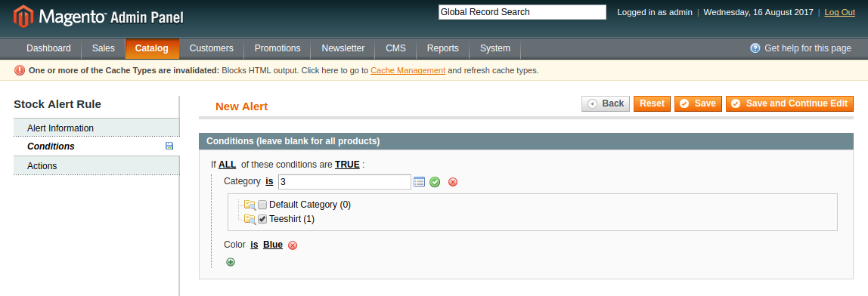Open the Promotions menu
Image resolution: width=868 pixels, height=296 pixels.
coord(277,48)
